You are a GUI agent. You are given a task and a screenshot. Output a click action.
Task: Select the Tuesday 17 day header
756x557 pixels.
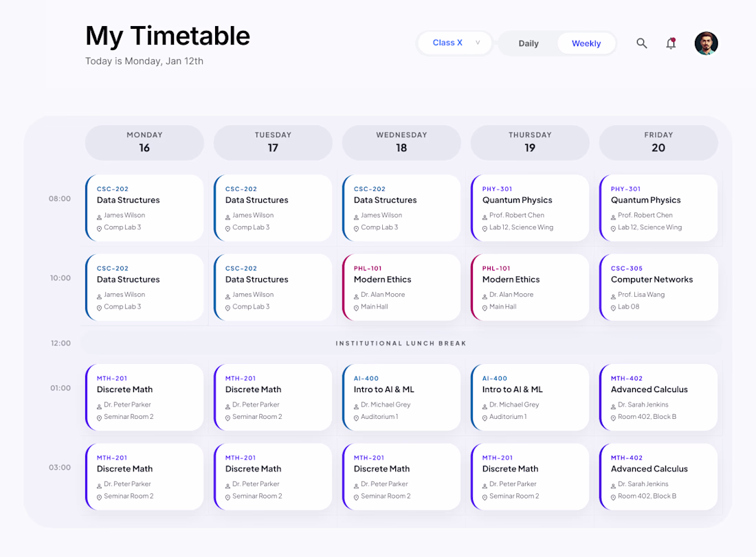pos(273,143)
